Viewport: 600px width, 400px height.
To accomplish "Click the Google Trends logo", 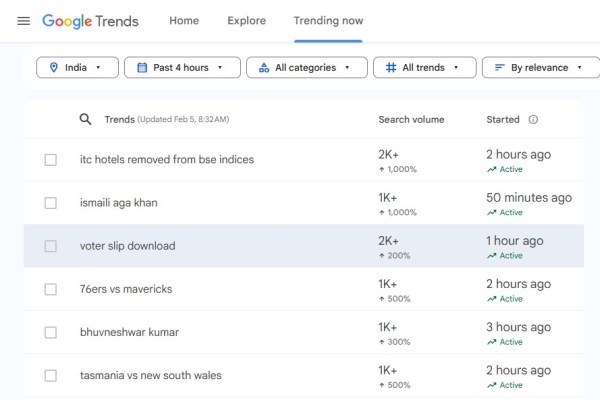I will (90, 21).
